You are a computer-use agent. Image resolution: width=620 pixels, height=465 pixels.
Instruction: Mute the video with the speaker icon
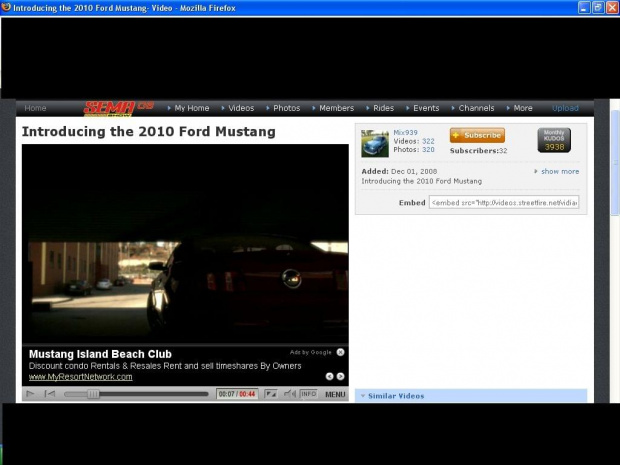[x=288, y=394]
